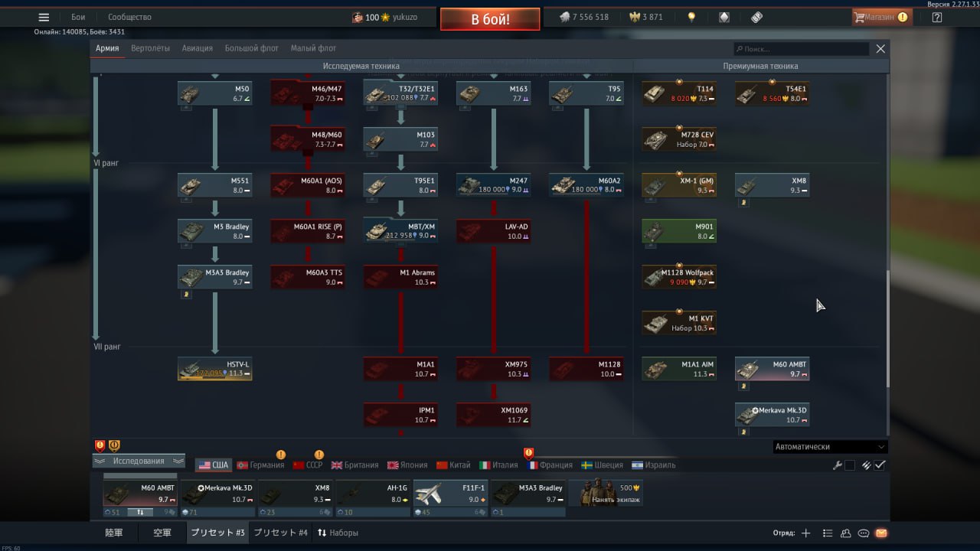Close the research tree with X

coord(880,48)
